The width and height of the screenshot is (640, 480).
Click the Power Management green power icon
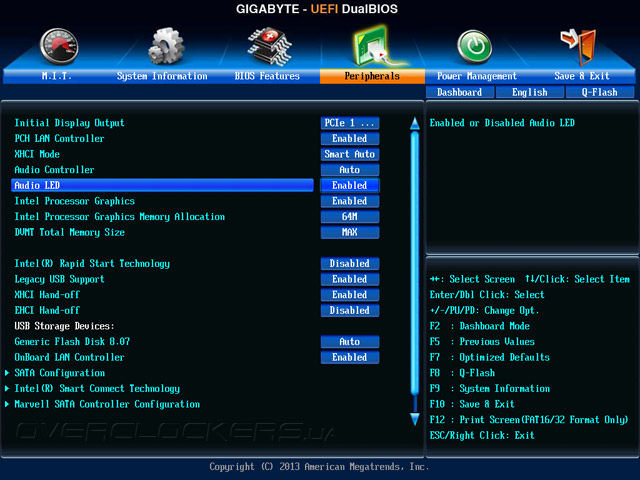click(474, 47)
